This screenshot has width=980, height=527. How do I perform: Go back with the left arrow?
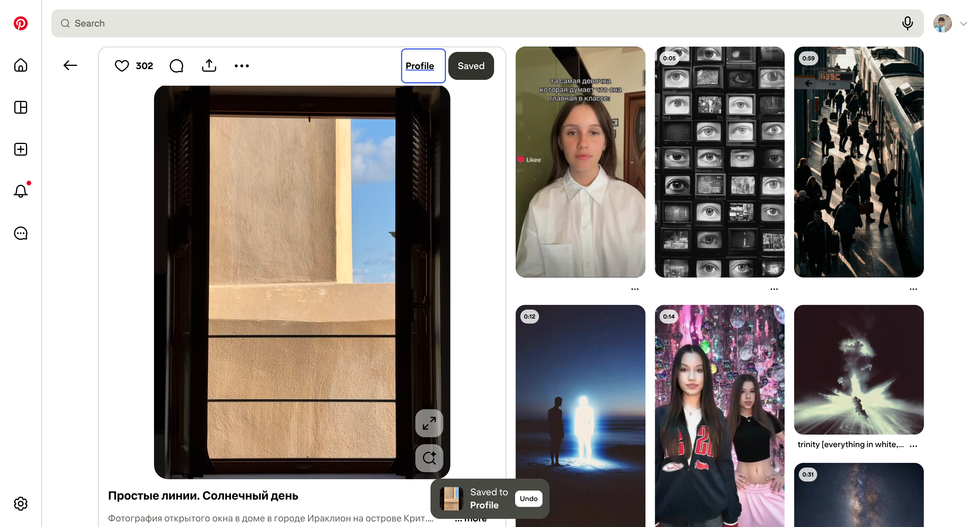click(70, 65)
